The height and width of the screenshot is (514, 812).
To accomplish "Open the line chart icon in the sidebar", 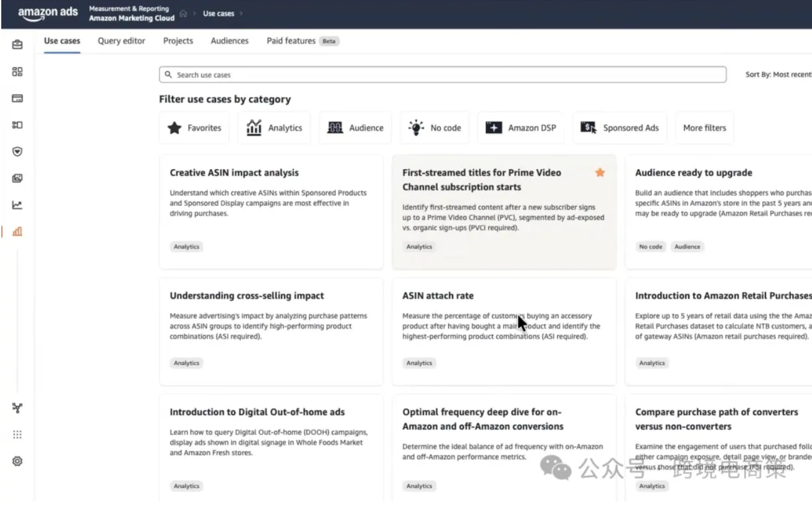I will click(17, 205).
